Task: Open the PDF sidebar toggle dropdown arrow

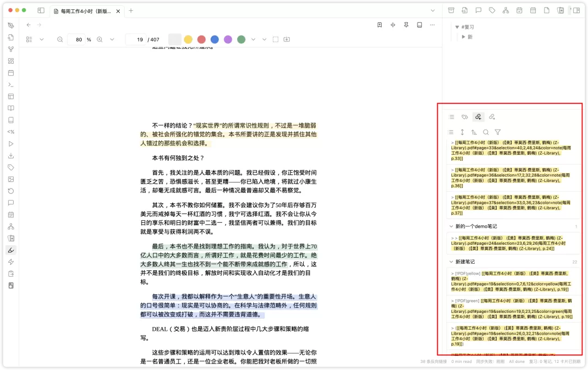Action: [41, 39]
